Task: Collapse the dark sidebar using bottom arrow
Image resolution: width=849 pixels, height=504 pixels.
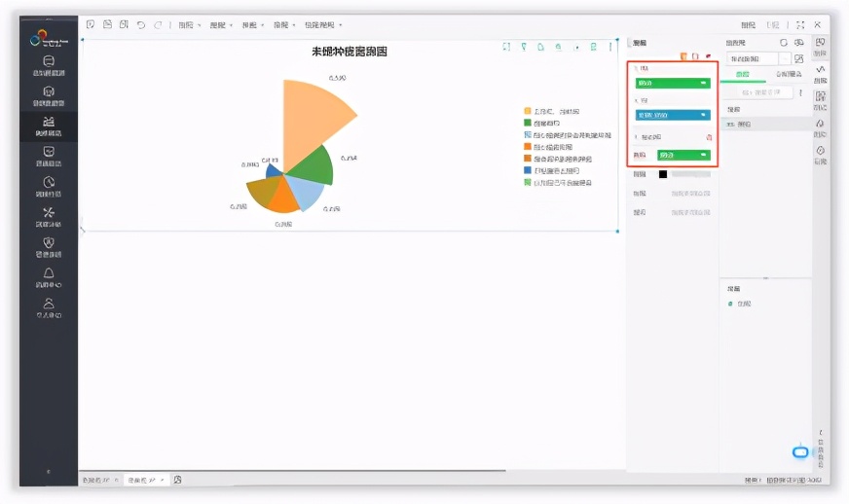Action: pos(48,472)
